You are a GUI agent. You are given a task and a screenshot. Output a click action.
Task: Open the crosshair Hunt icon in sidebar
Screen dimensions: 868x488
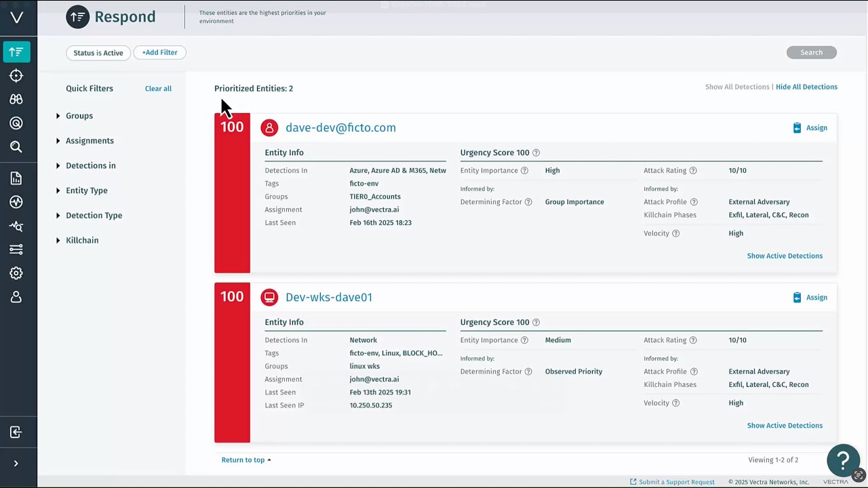point(16,76)
